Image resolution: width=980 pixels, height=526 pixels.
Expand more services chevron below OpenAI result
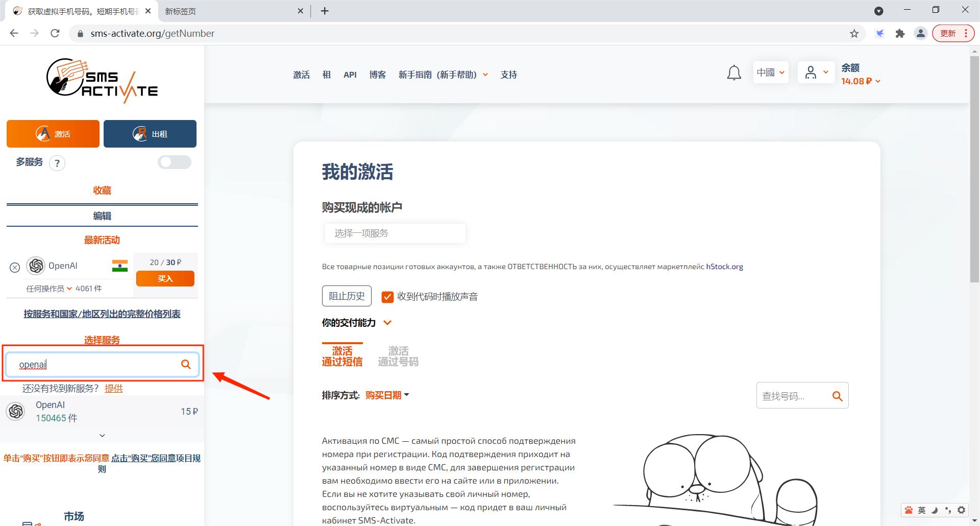coord(102,436)
